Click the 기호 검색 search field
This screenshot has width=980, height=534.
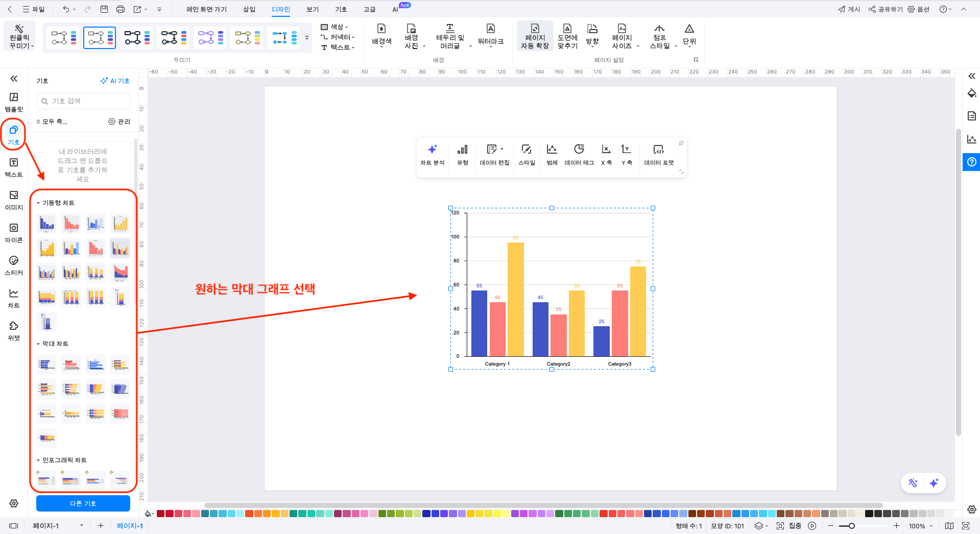click(83, 101)
